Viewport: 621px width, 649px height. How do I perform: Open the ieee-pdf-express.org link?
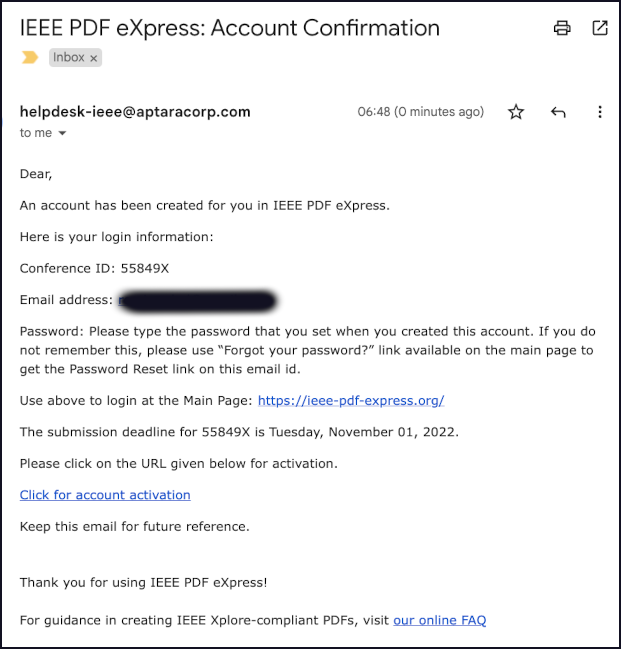coord(351,401)
